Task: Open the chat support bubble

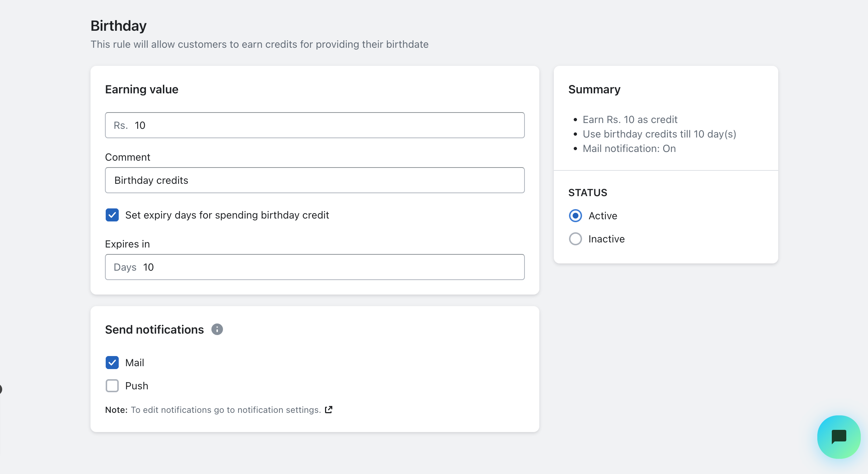Action: (838, 437)
